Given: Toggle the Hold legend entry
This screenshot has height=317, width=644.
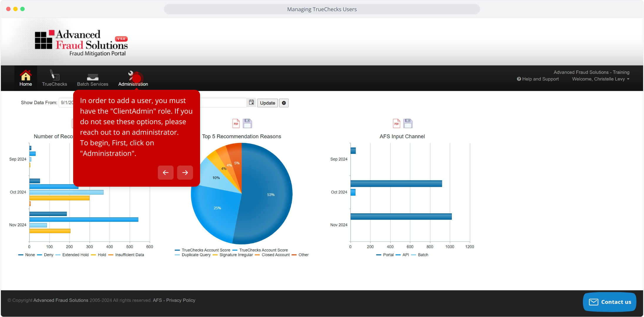Looking at the screenshot, I should (99, 255).
